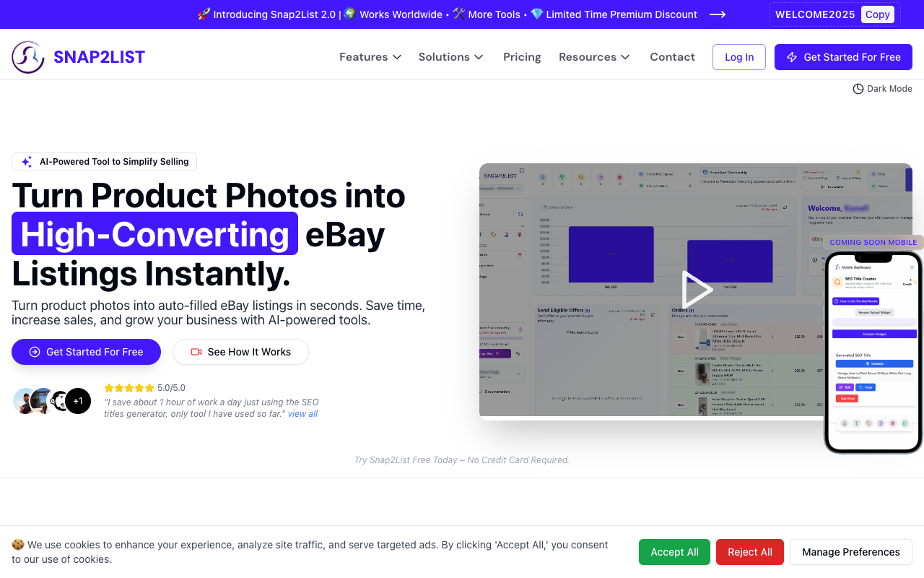This screenshot has width=924, height=578.
Task: Expand the Features dropdown menu
Action: click(x=370, y=57)
